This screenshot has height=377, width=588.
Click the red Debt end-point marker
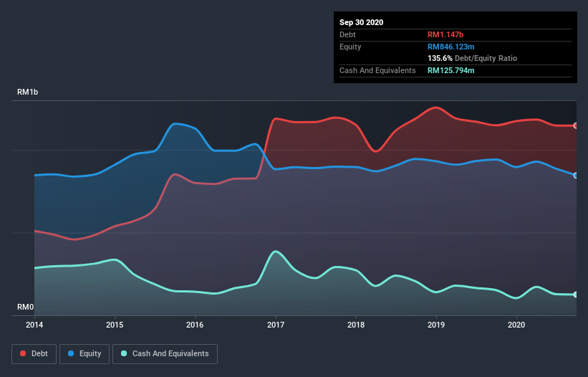click(x=576, y=125)
